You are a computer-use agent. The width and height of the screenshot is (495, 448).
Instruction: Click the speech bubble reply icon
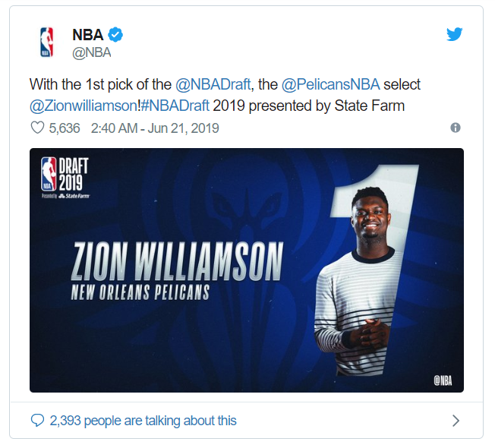pyautogui.click(x=37, y=420)
